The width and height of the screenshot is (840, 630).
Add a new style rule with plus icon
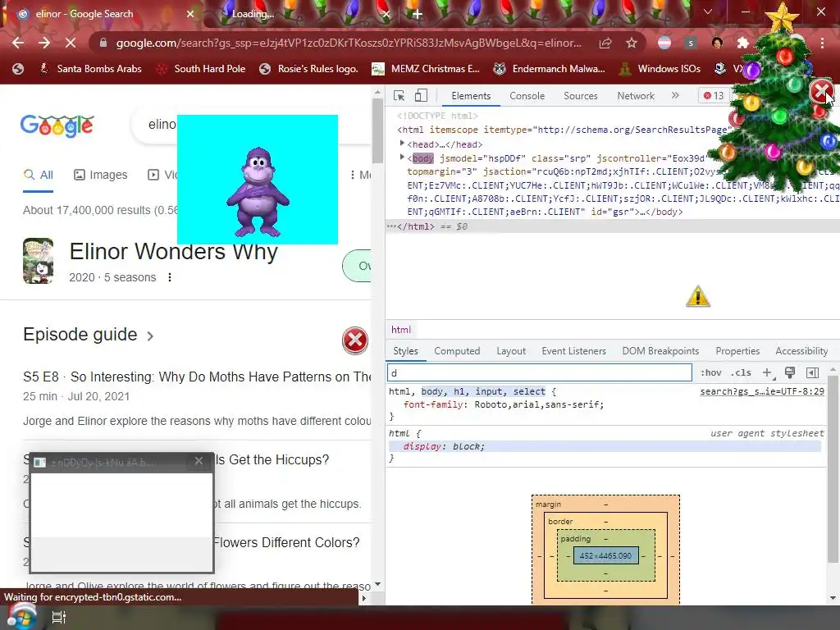[x=767, y=373]
